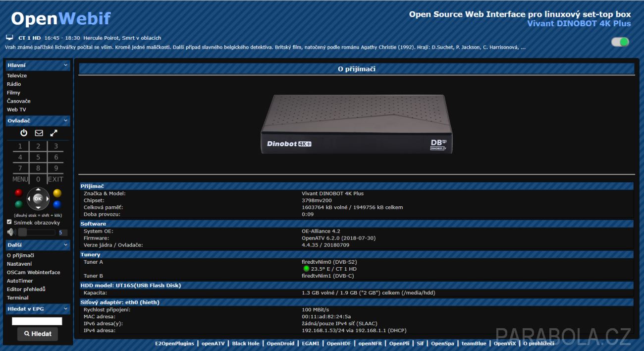Go to Filmy in the sidebar
Screen dimensions: 644x351
click(x=13, y=93)
